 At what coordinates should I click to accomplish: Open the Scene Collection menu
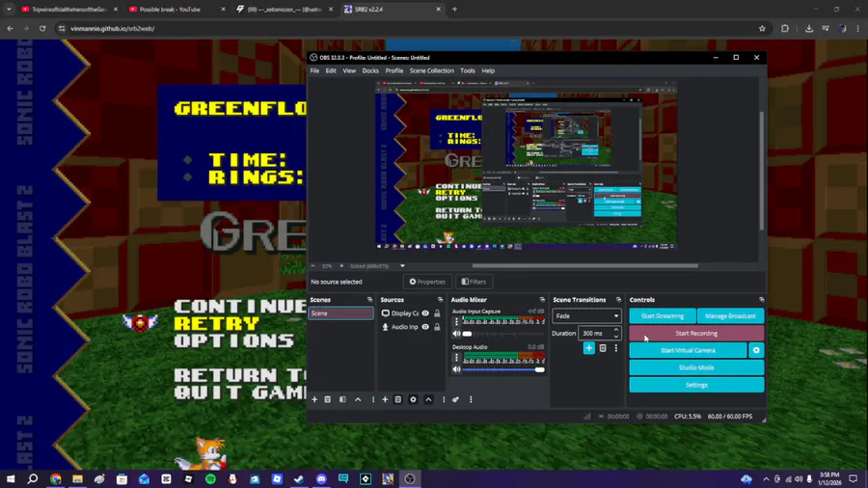(432, 70)
